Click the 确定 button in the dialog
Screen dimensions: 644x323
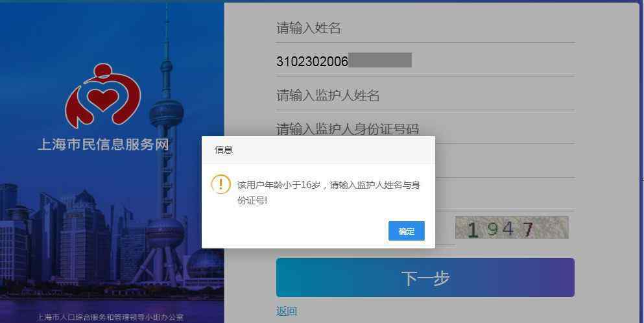pos(406,231)
